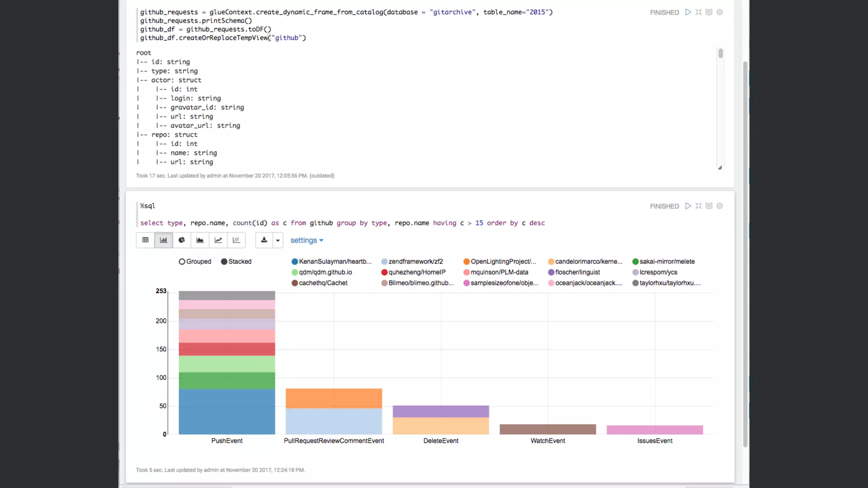The height and width of the screenshot is (488, 868).
Task: Open settings gear of the schema paragraph
Action: point(720,12)
